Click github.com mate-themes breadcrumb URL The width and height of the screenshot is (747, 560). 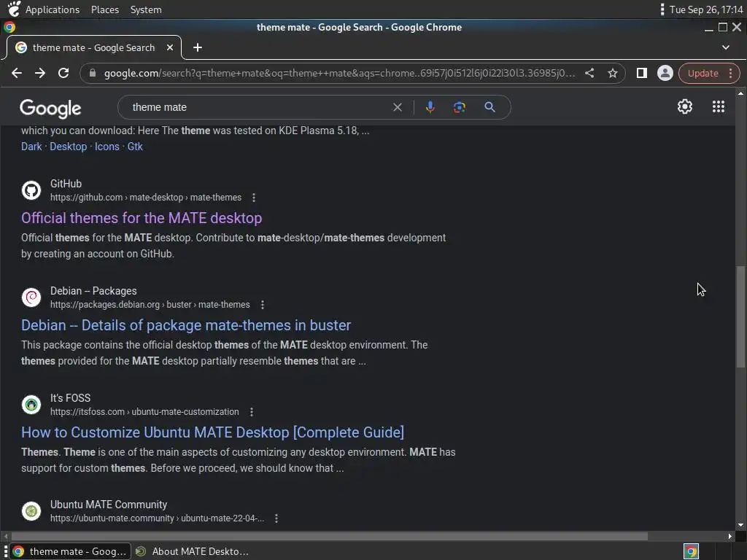[x=146, y=198]
